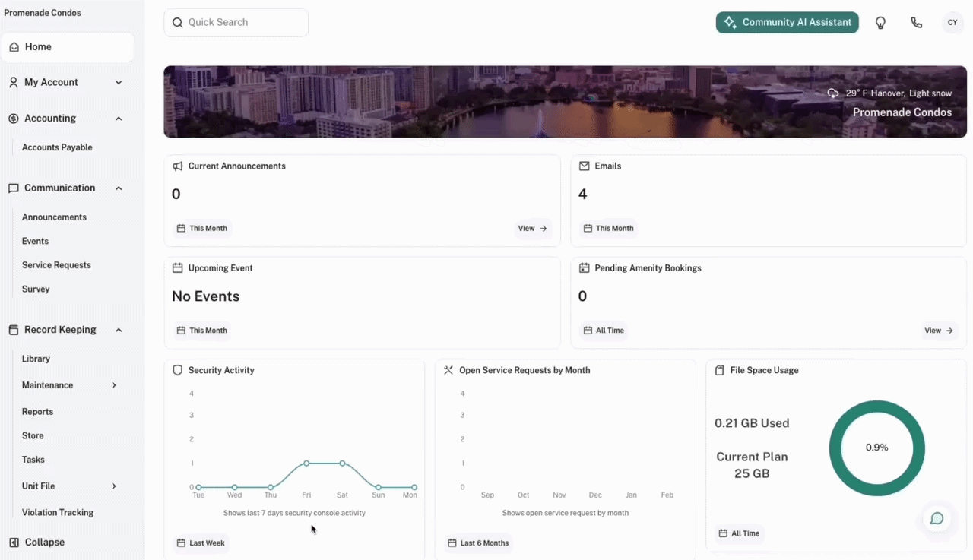
Task: Expand the Maintenance submenu
Action: 114,385
